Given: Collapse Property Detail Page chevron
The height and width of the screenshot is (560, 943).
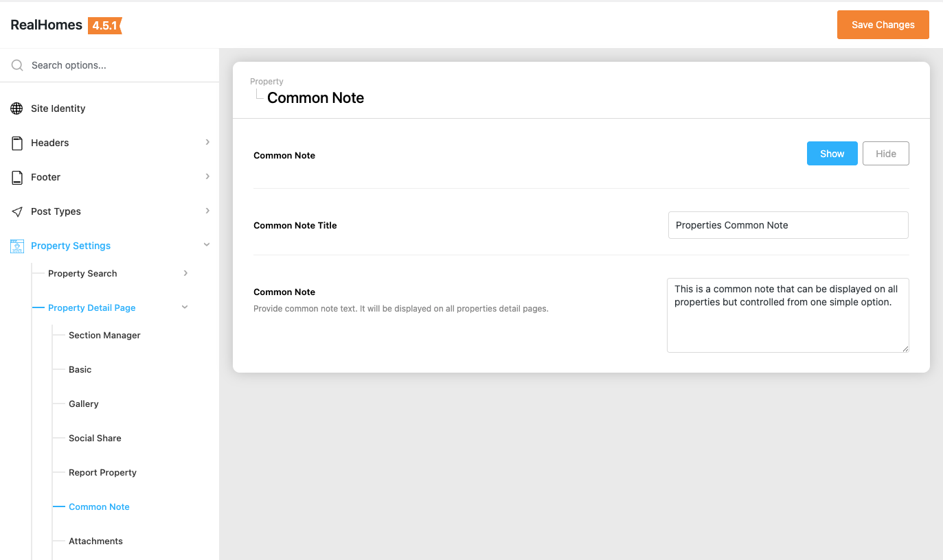Looking at the screenshot, I should coord(185,307).
